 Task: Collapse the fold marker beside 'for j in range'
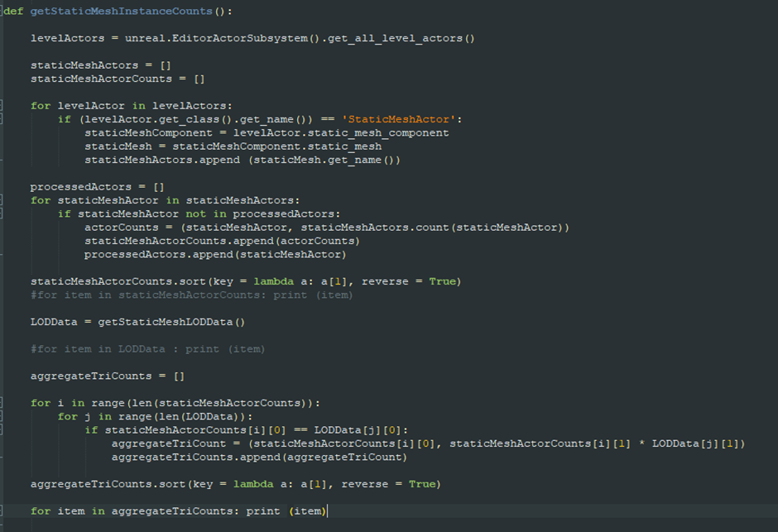(x=1, y=415)
